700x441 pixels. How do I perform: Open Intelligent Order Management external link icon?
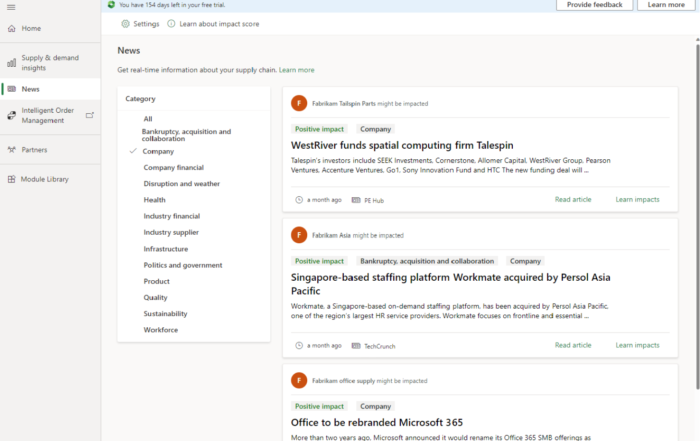[x=90, y=115]
